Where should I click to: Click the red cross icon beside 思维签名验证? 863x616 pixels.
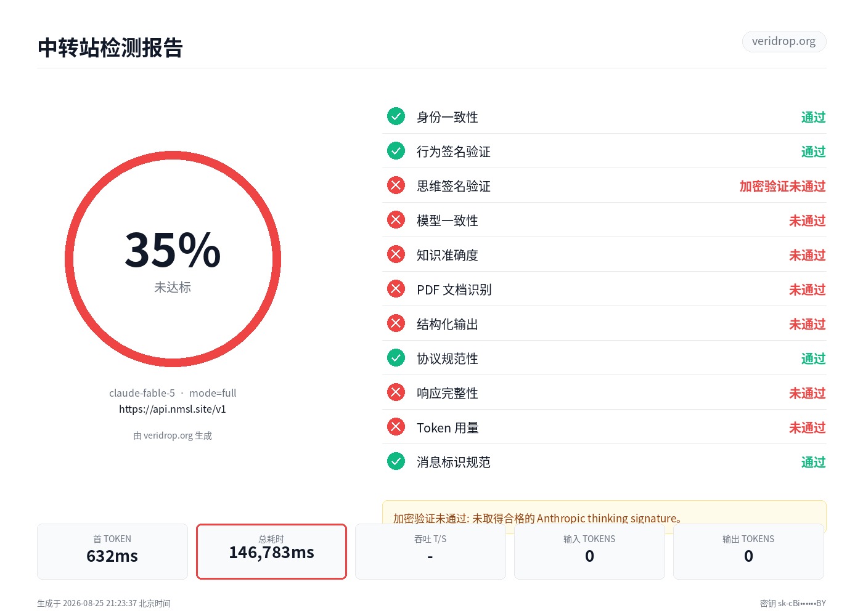coord(396,185)
